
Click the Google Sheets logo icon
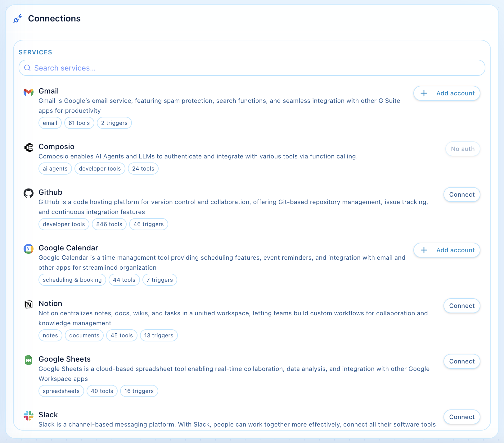pyautogui.click(x=29, y=360)
